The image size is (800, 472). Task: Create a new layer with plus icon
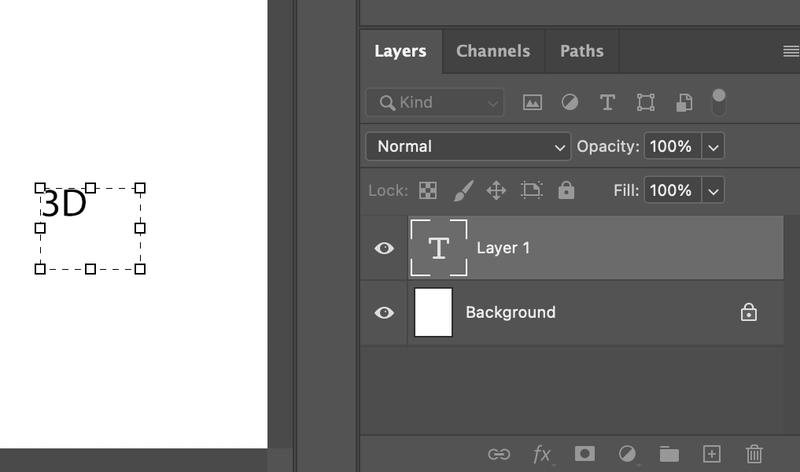pyautogui.click(x=712, y=454)
